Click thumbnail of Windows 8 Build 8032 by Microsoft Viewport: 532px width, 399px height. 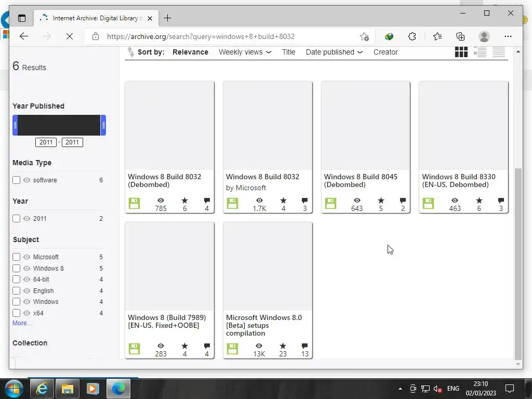(268, 126)
